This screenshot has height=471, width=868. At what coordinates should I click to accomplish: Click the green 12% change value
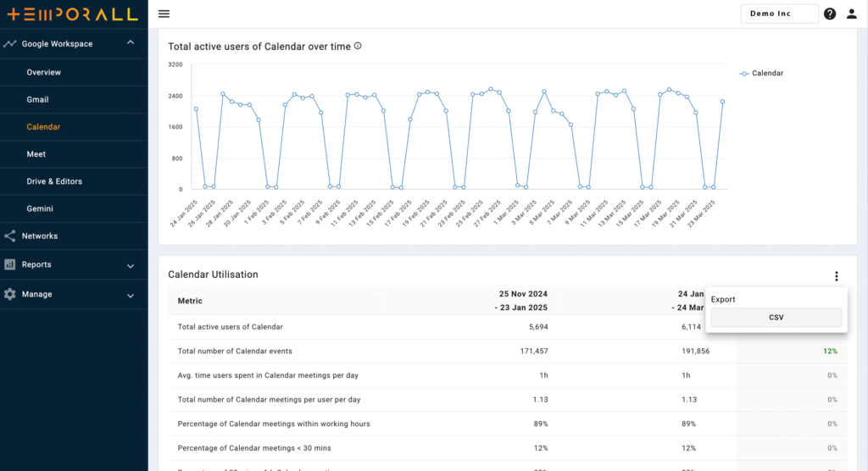[830, 352]
